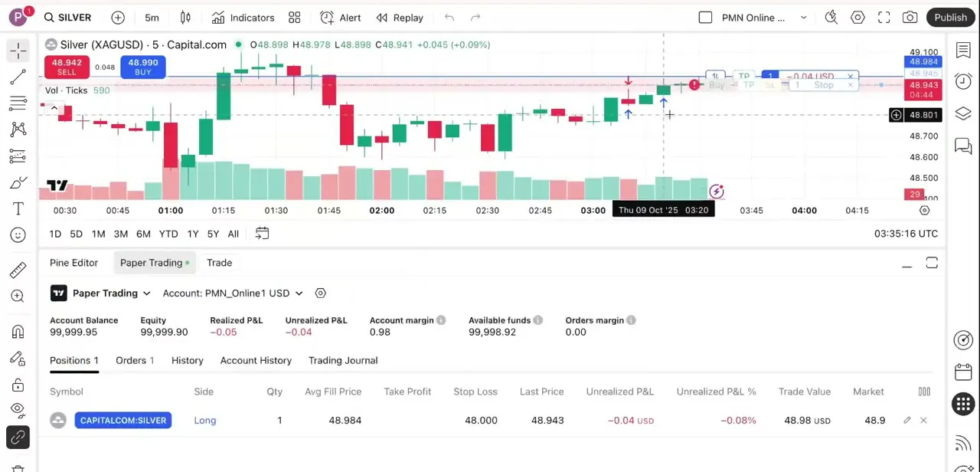Open the Pine Editor tab
980x472 pixels.
coord(73,263)
